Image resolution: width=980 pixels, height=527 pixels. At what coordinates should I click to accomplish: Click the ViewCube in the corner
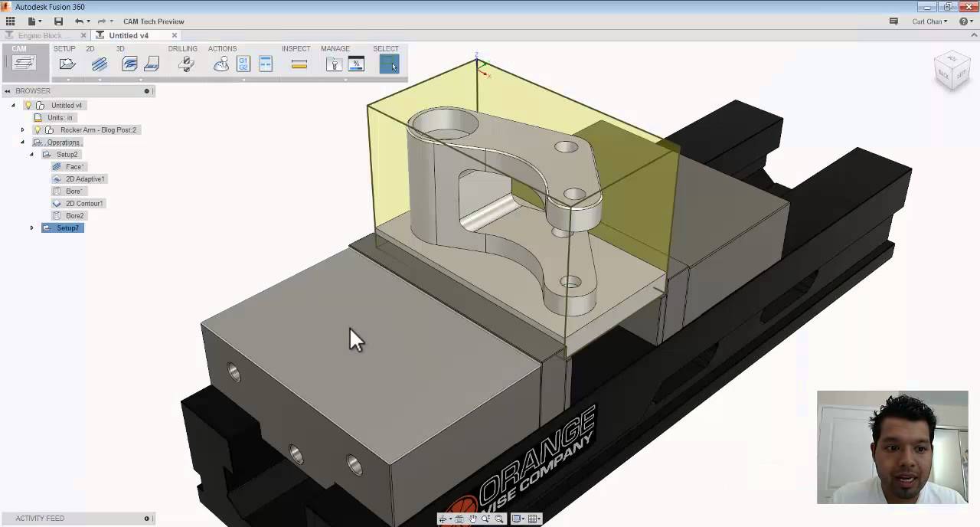tap(952, 71)
